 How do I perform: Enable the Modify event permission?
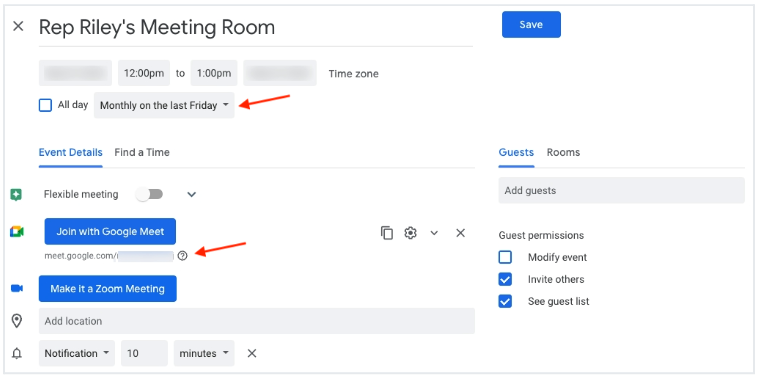click(x=505, y=257)
